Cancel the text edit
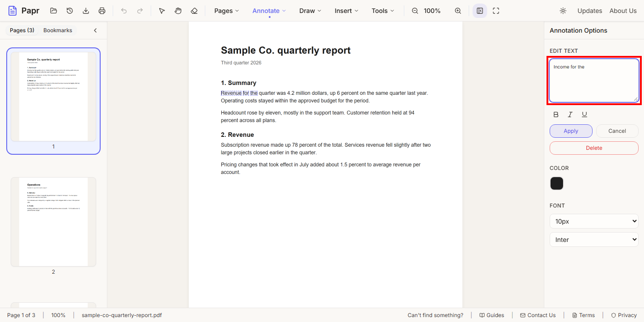Image resolution: width=644 pixels, height=322 pixels. click(x=617, y=131)
